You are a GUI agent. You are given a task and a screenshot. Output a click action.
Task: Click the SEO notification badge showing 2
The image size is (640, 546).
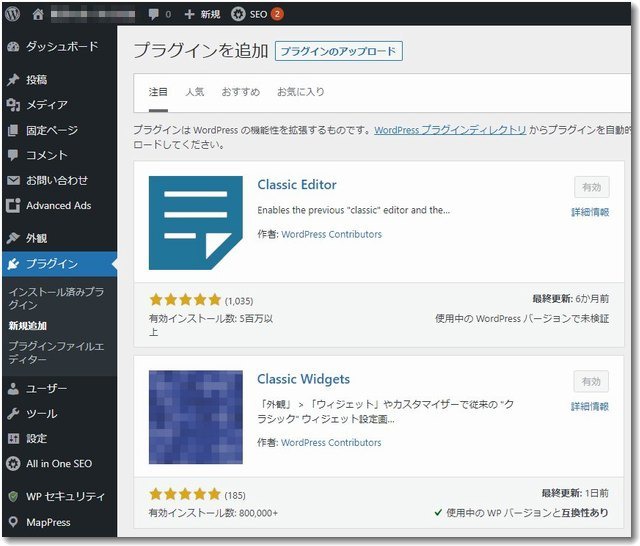click(277, 14)
